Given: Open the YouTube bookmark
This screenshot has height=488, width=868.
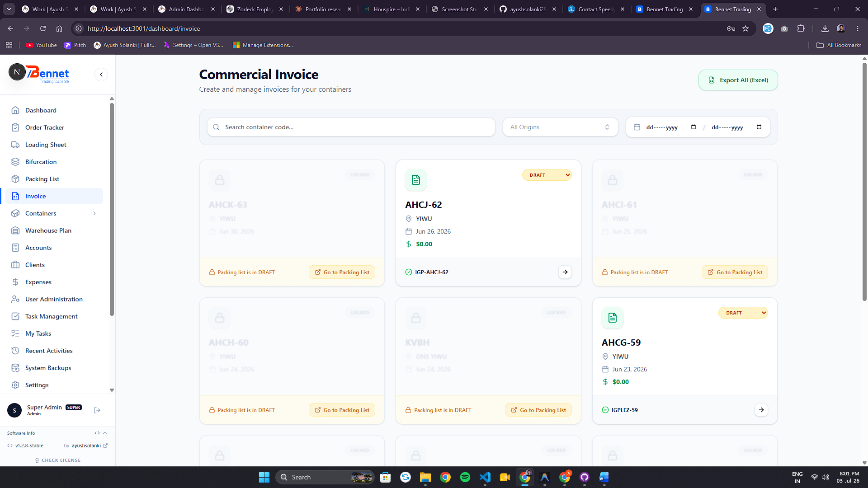Looking at the screenshot, I should pyautogui.click(x=42, y=45).
